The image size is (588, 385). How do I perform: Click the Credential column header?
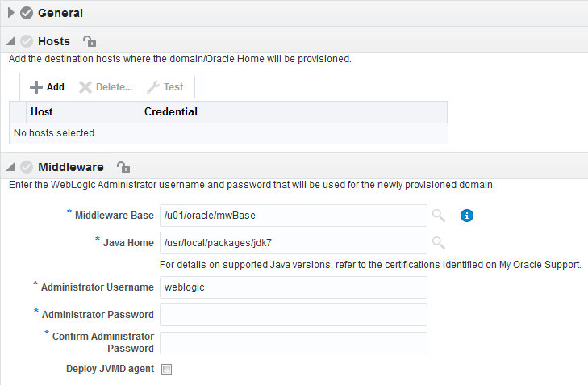click(x=171, y=111)
